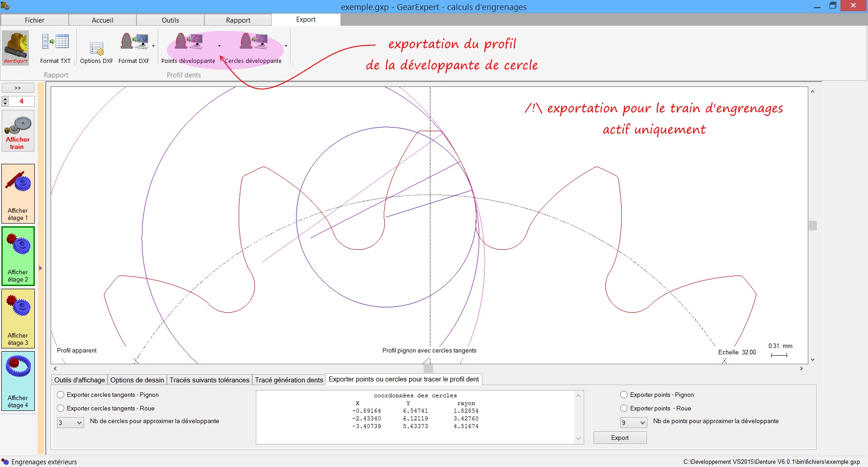Screen dimensions: 868x467
Task: Open Cercles développante dropdown arrow
Action: [286, 46]
